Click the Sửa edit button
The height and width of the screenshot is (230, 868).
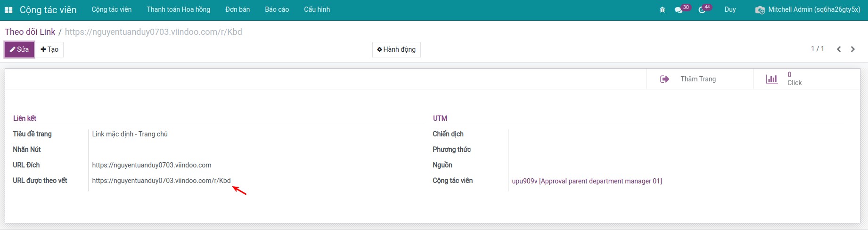point(19,49)
